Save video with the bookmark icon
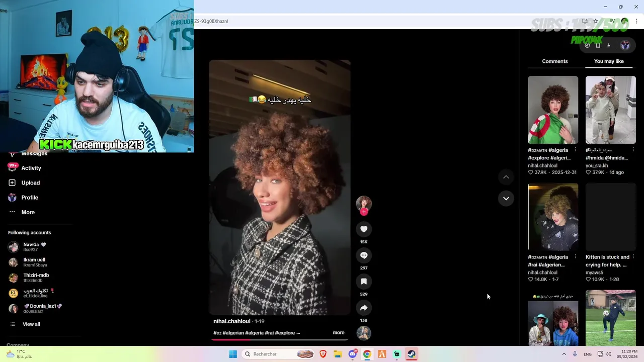This screenshot has width=644, height=362. click(x=364, y=282)
